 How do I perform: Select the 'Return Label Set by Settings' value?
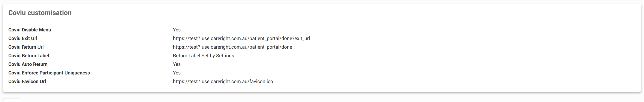tap(203, 56)
